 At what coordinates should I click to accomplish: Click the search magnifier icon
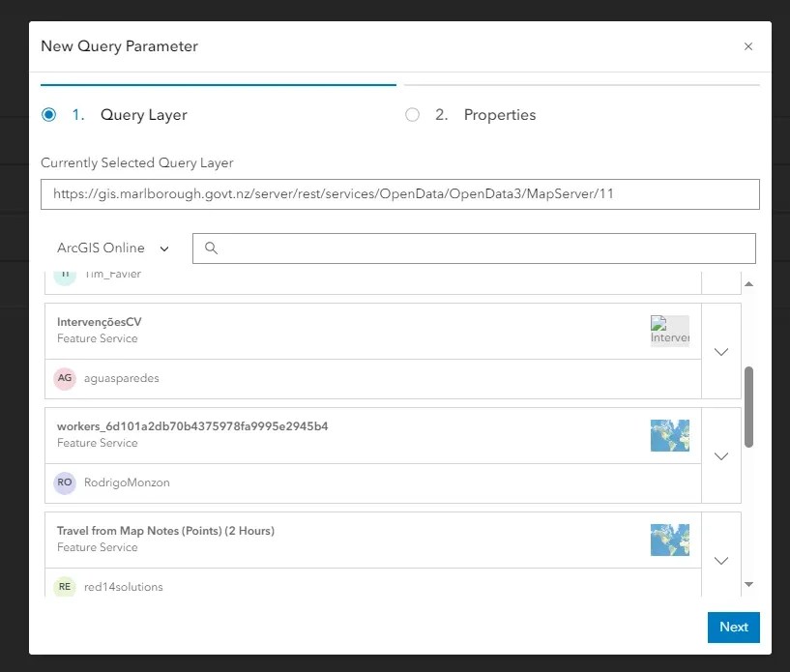point(211,248)
